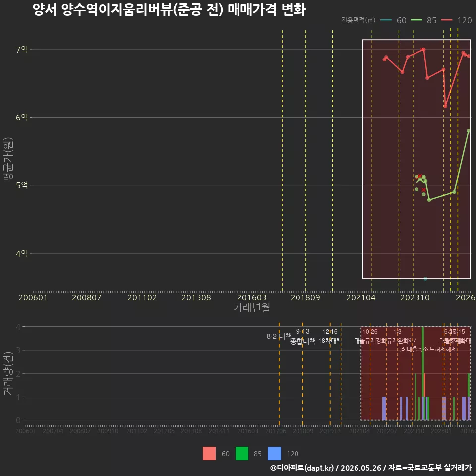The height and width of the screenshot is (476, 476).
Task: Click '201706' on the volume chart x-axis
Action: coord(276,431)
